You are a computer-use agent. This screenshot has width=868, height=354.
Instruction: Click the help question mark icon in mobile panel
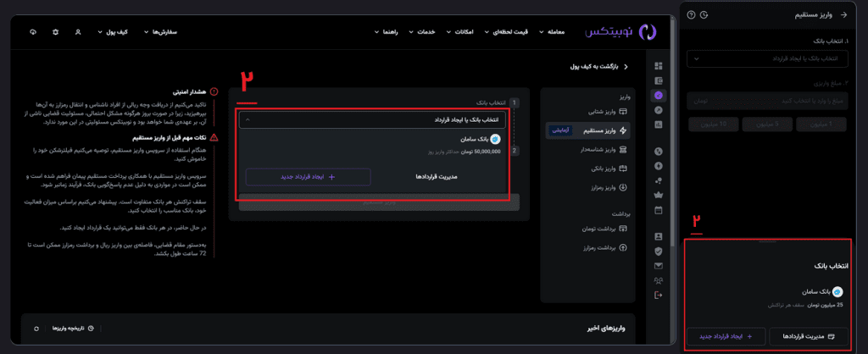692,14
